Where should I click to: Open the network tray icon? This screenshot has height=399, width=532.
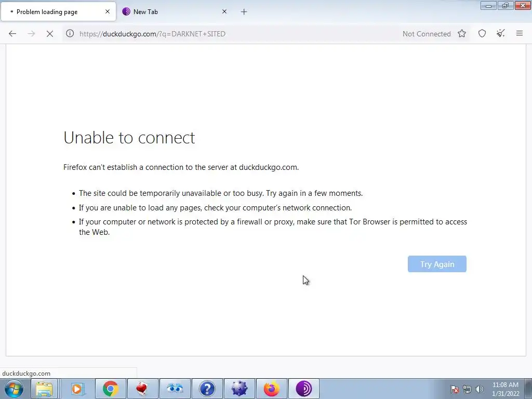point(467,389)
